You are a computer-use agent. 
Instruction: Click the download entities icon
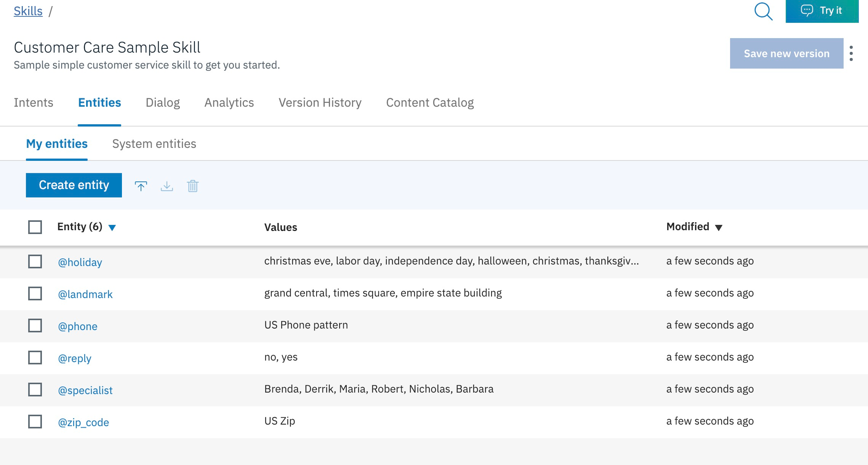(x=167, y=186)
